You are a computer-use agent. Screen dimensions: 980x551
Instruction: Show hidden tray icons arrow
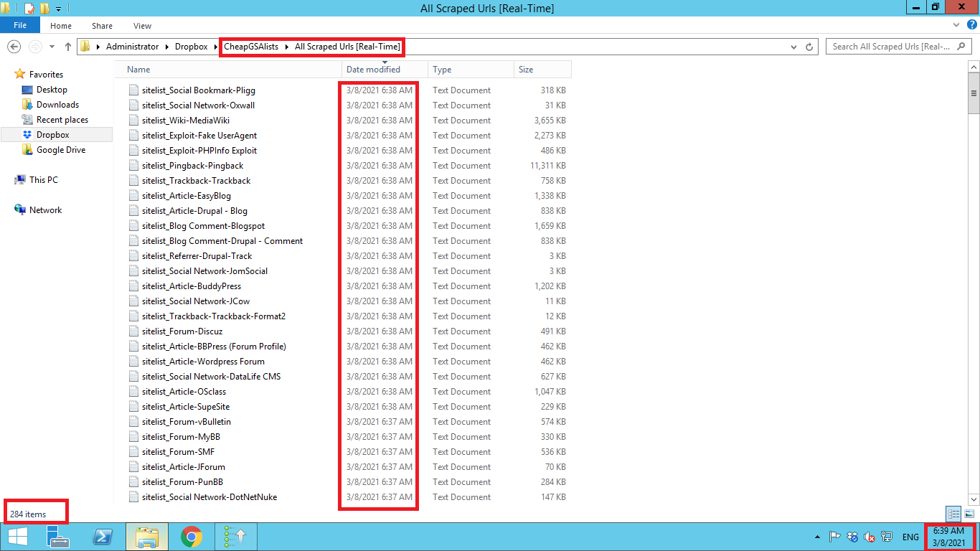[x=818, y=537]
